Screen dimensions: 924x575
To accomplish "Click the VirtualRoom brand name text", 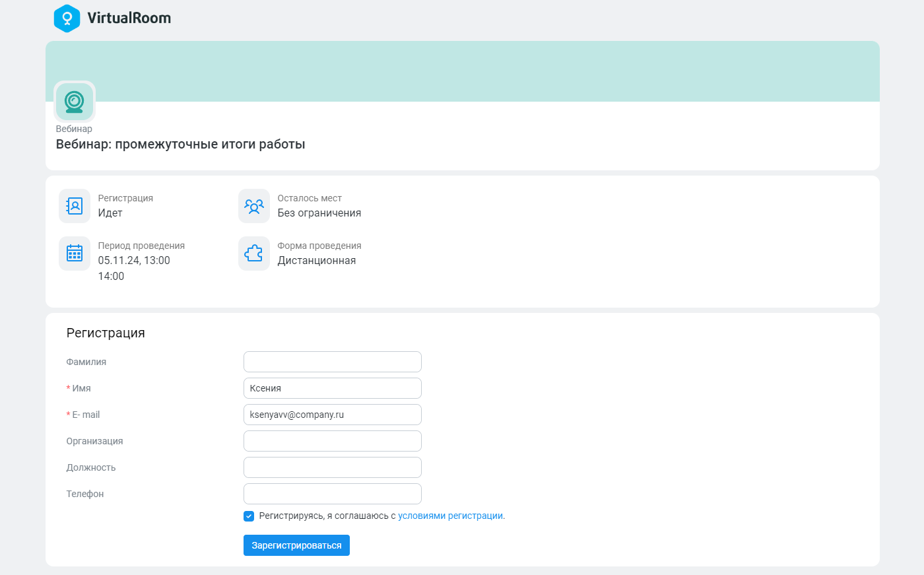I will [129, 18].
